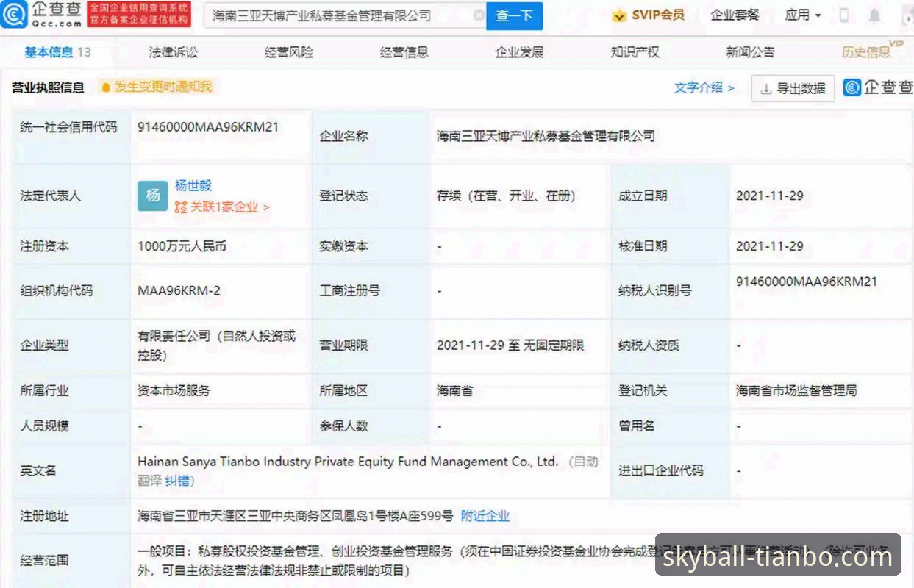Select registered capital 1000万元人民币
This screenshot has height=588, width=914.
tap(182, 246)
